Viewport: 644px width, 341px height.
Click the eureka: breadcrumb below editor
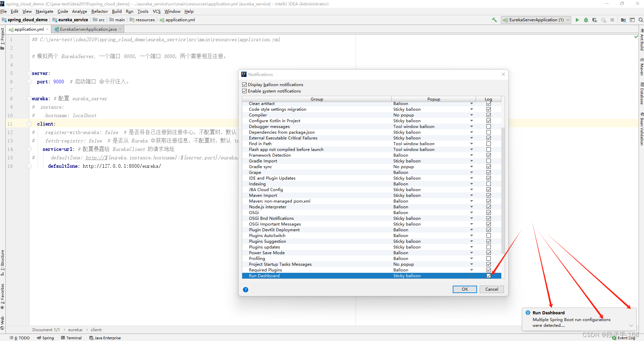(x=75, y=330)
